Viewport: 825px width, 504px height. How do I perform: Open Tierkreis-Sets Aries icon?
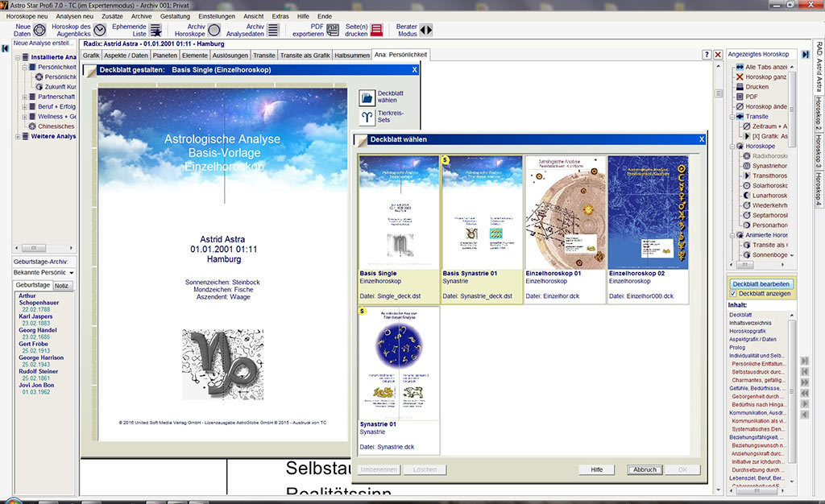tap(367, 117)
